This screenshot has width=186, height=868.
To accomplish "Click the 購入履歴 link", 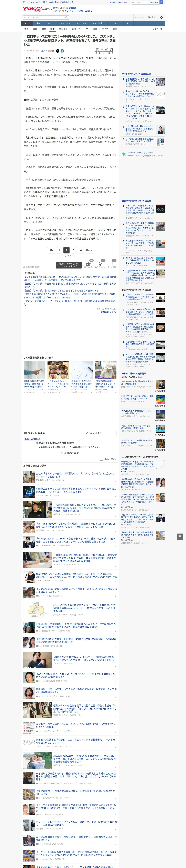I will coord(152,18).
